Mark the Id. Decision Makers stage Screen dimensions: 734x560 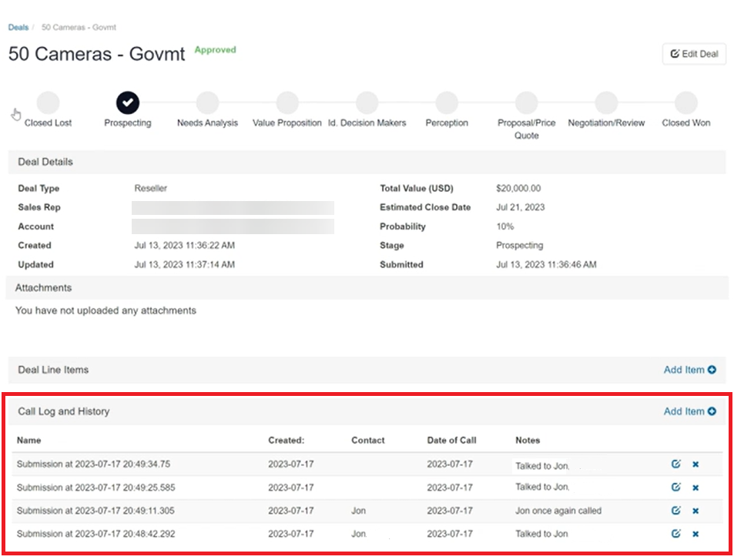[x=367, y=101]
